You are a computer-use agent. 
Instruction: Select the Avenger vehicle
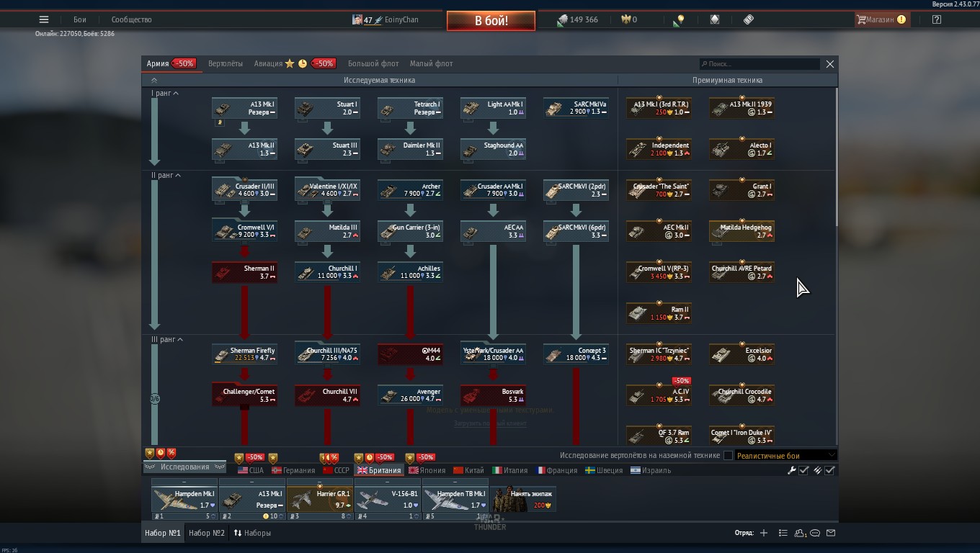pyautogui.click(x=410, y=395)
